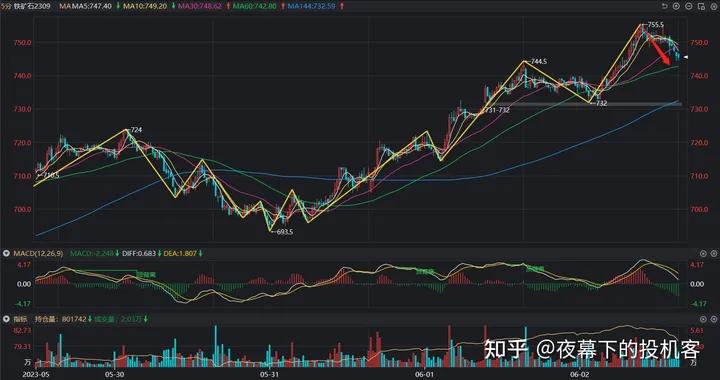Click the third circular icon in top-right toolbar
This screenshot has width=720, height=380.
pyautogui.click(x=688, y=6)
